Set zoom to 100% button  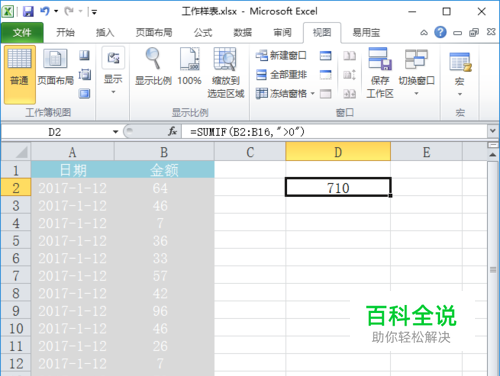[189, 67]
